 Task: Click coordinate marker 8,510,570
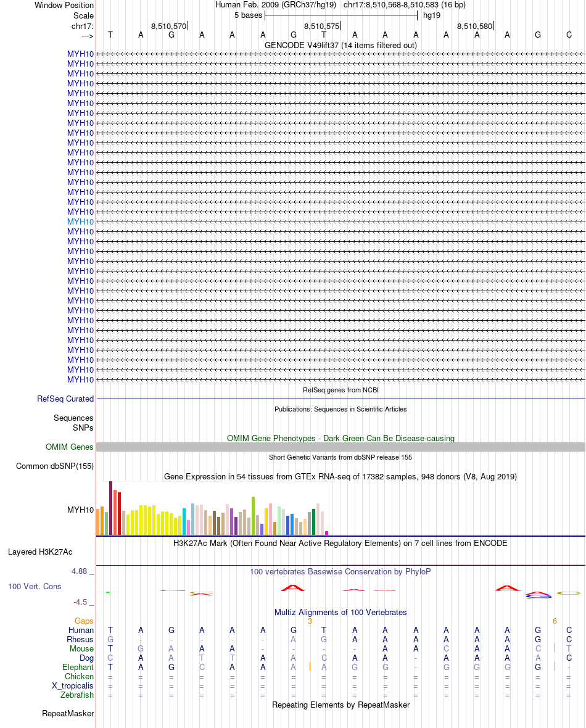click(x=168, y=27)
